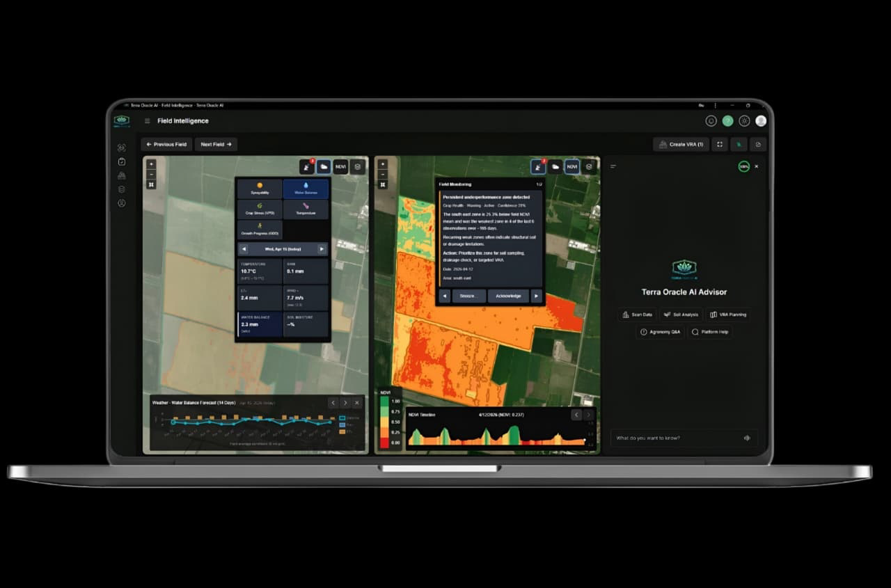Viewport: 891px width, 588px height.
Task: Toggle the NDVI layer on the left map
Action: [340, 166]
